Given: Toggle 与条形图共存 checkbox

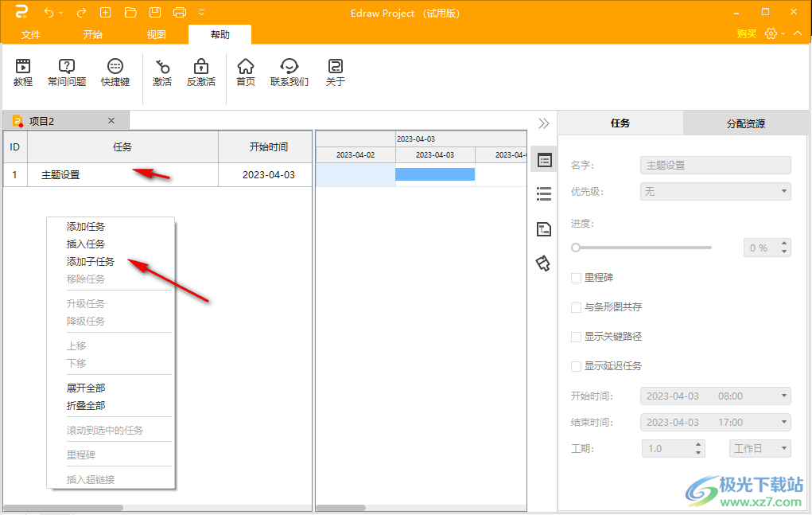Looking at the screenshot, I should [576, 308].
